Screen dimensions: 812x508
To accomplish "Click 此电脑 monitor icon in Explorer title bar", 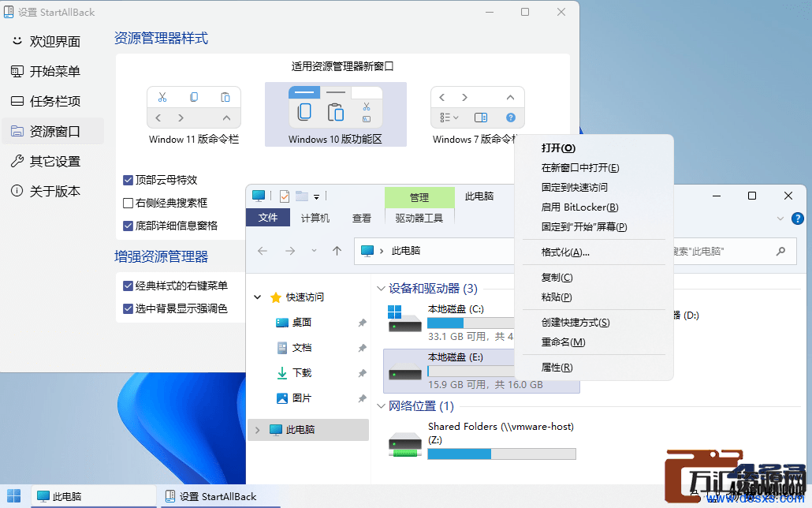I will coord(259,196).
